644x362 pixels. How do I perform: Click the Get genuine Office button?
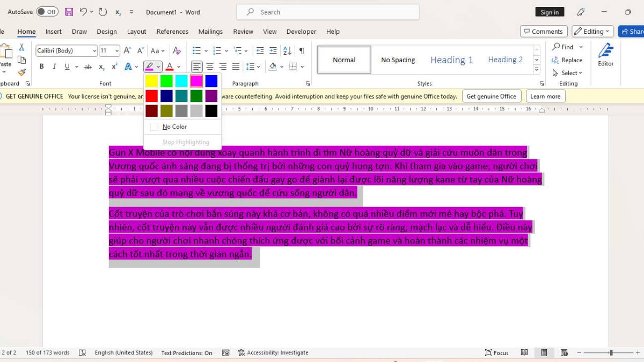[x=491, y=97]
